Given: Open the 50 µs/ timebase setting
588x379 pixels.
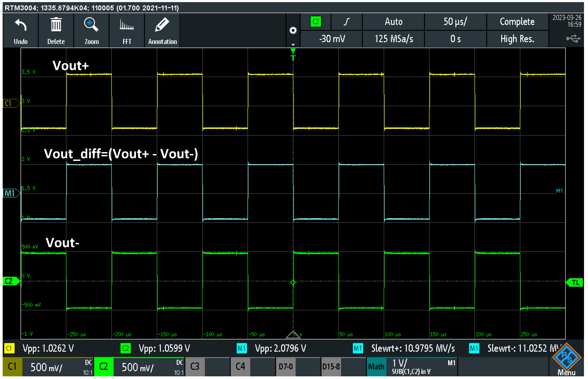Looking at the screenshot, I should tap(455, 22).
